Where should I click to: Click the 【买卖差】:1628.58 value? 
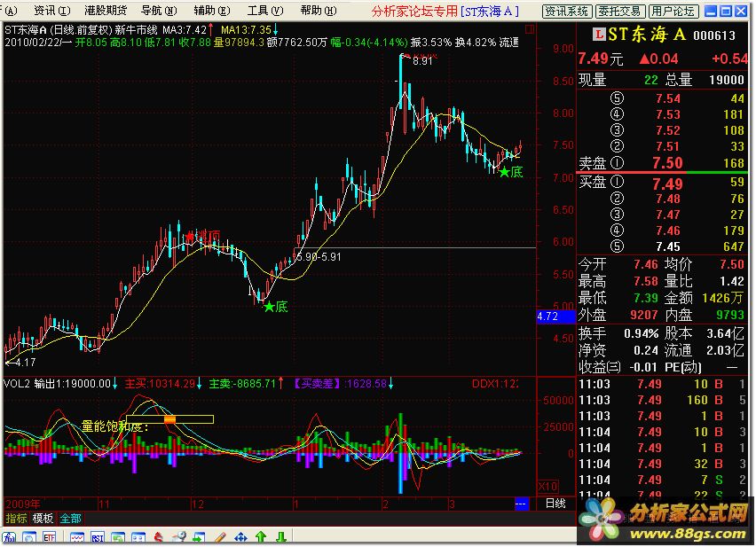(341, 384)
